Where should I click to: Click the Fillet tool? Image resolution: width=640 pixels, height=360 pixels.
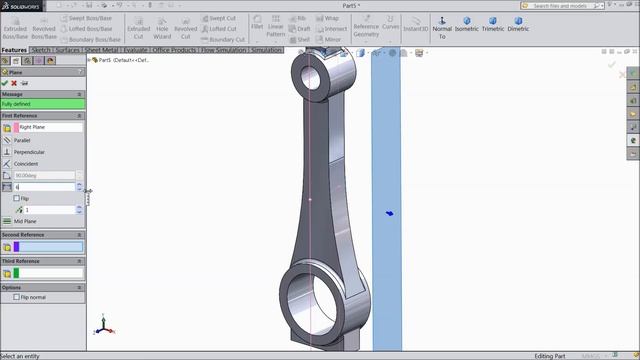pyautogui.click(x=257, y=22)
